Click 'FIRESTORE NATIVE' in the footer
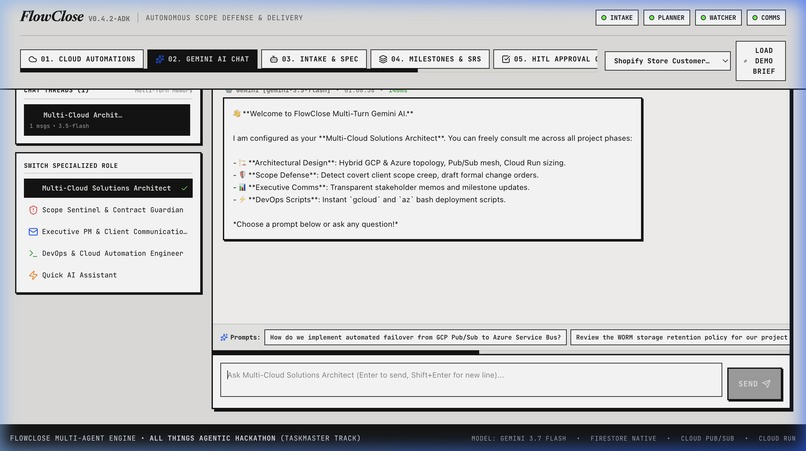This screenshot has width=806, height=451. pos(623,439)
